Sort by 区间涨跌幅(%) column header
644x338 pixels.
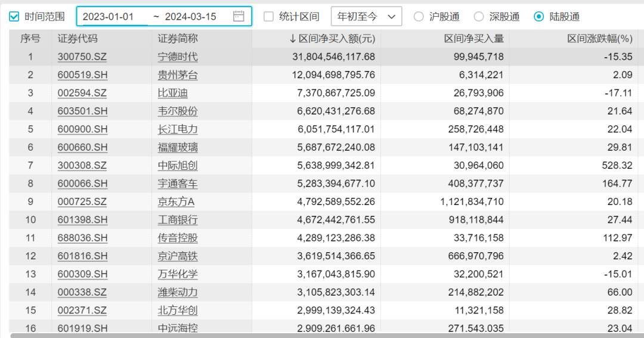(600, 39)
